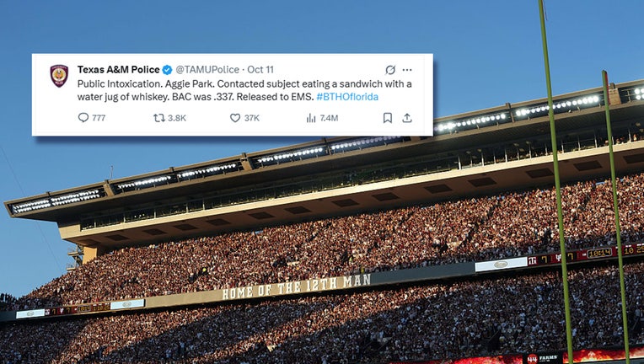Open the tweet view analytics icon

click(x=310, y=118)
